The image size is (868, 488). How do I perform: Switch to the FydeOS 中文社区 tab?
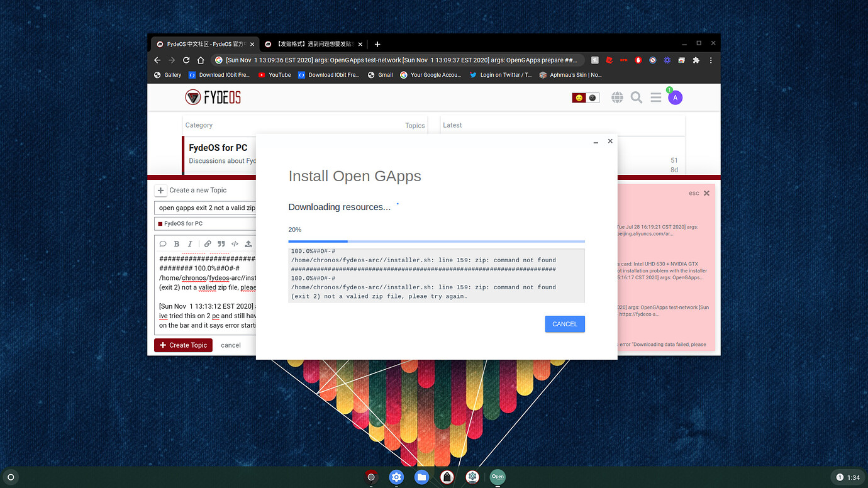coord(204,44)
